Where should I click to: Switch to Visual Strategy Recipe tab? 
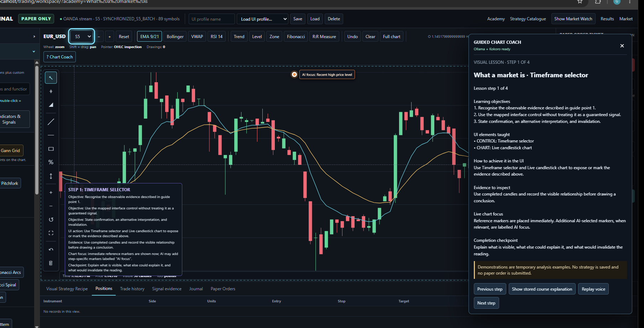(x=67, y=289)
